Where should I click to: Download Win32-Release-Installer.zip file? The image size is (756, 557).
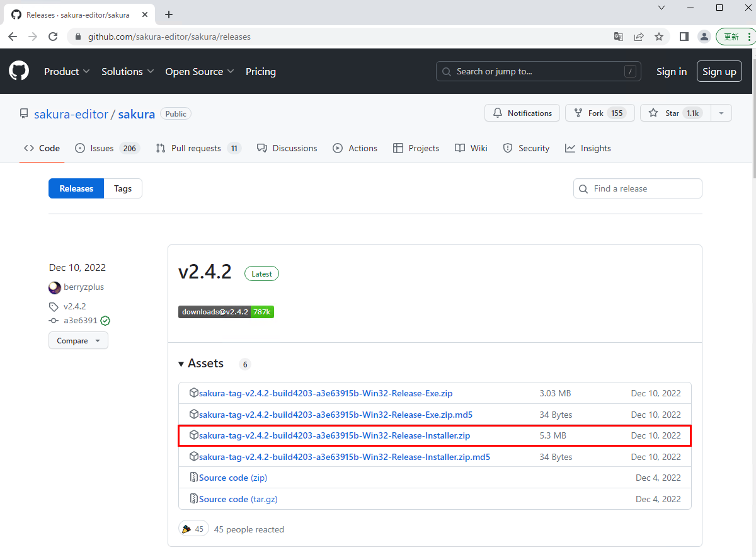(x=335, y=435)
